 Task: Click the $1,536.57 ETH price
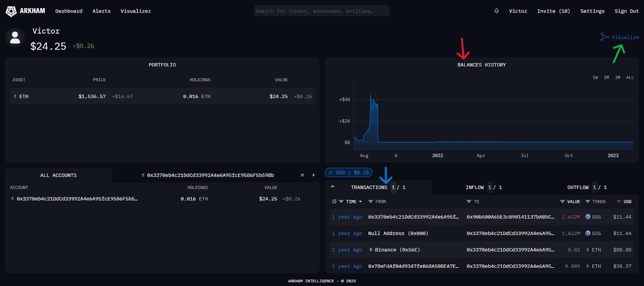pos(92,96)
